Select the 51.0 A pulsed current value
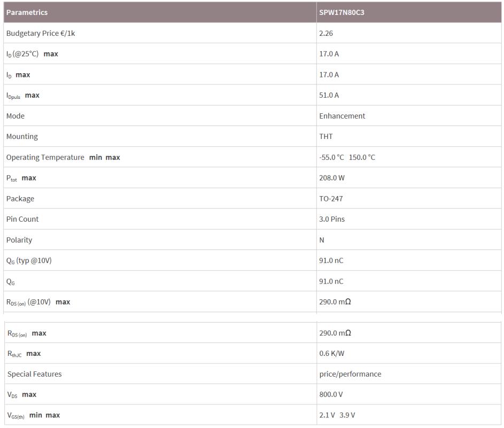Screen dimensions: 504x428 click(x=329, y=95)
